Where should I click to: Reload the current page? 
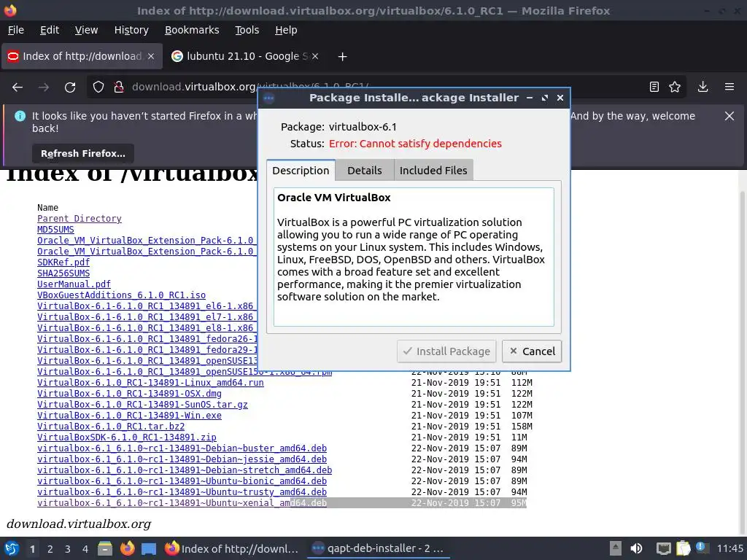click(x=70, y=87)
